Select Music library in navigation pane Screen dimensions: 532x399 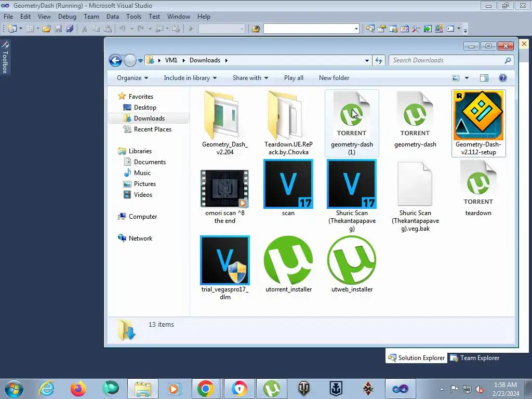pos(142,173)
